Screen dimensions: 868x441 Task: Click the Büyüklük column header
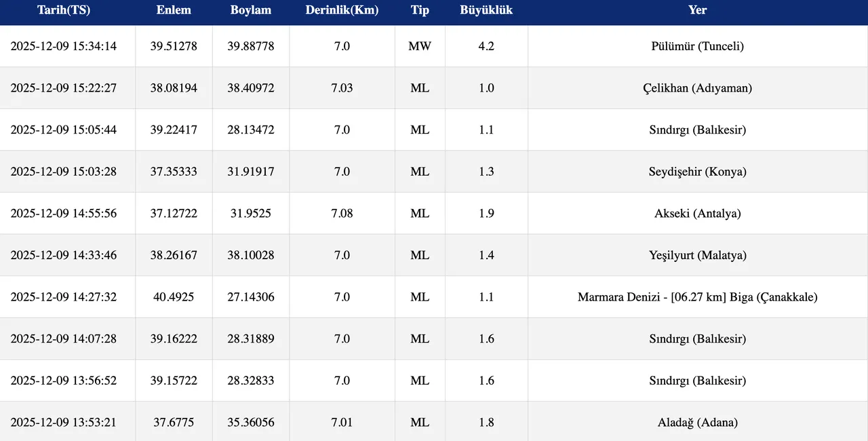point(486,10)
